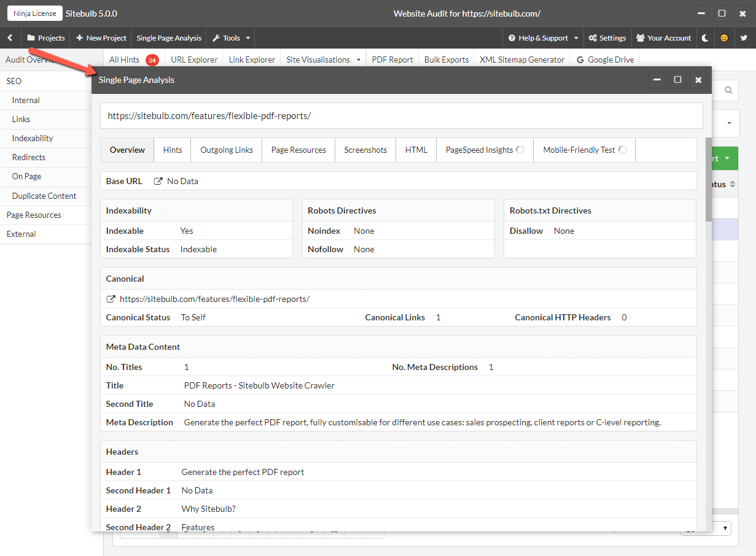The height and width of the screenshot is (556, 756).
Task: Click the Base URL external link icon
Action: point(158,181)
